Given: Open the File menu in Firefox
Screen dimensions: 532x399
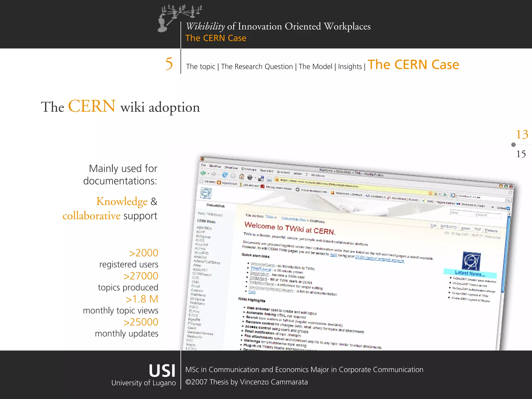Looking at the screenshot, I should click(x=203, y=165).
